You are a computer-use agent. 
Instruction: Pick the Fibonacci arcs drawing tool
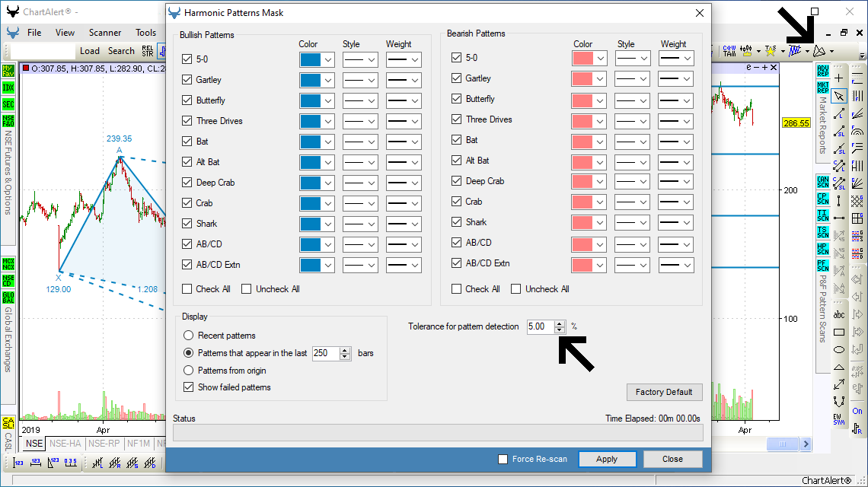(857, 131)
